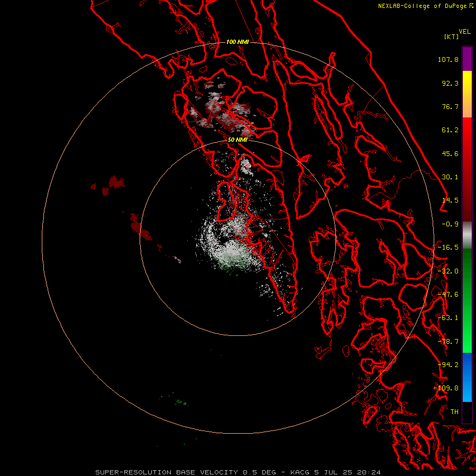Viewport: 476px width, 476px height.
Task: Click the VEL legend title
Action: coord(464,32)
